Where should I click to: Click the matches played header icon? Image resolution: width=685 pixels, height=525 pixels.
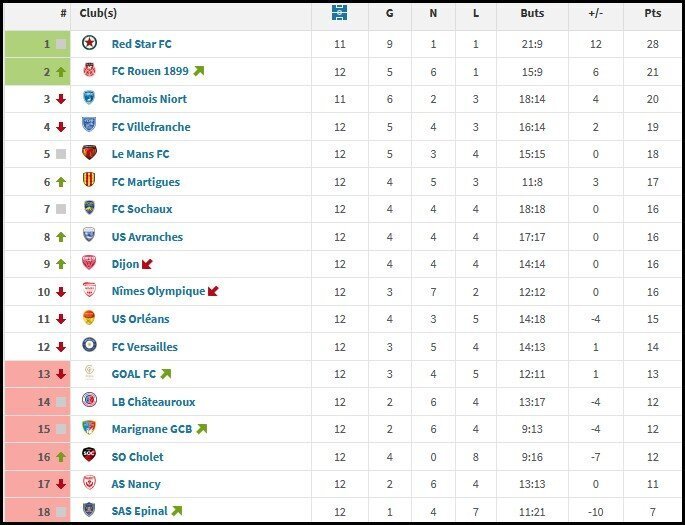(x=340, y=14)
